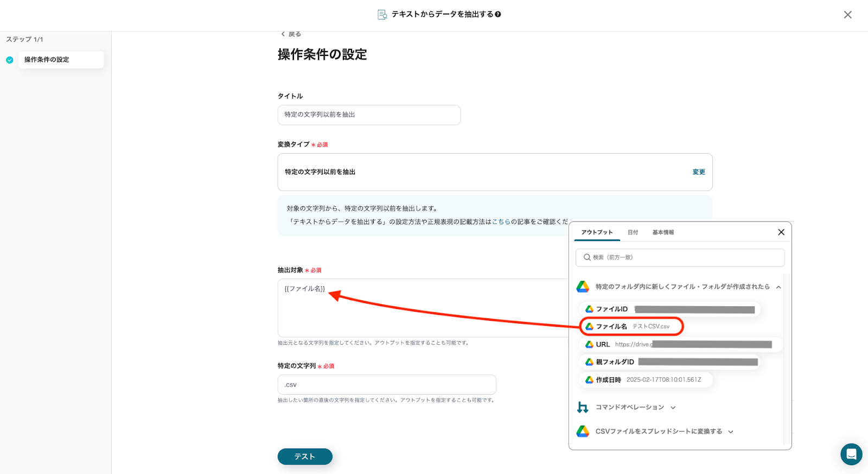Click the Drive icon beside CSV conversion step

click(x=583, y=432)
